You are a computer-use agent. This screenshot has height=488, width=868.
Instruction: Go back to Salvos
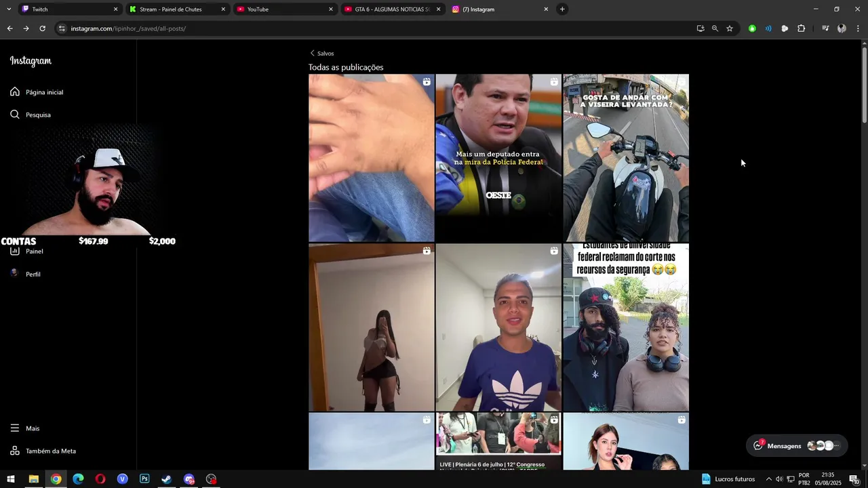322,53
